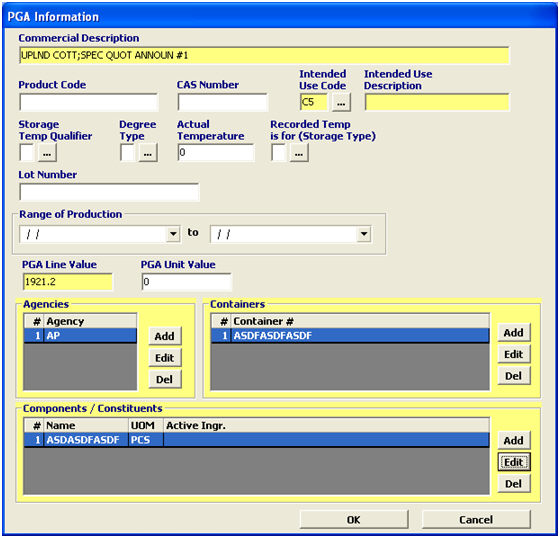Expand Range of Production end date dropdown
The image size is (560, 538).
click(x=364, y=234)
